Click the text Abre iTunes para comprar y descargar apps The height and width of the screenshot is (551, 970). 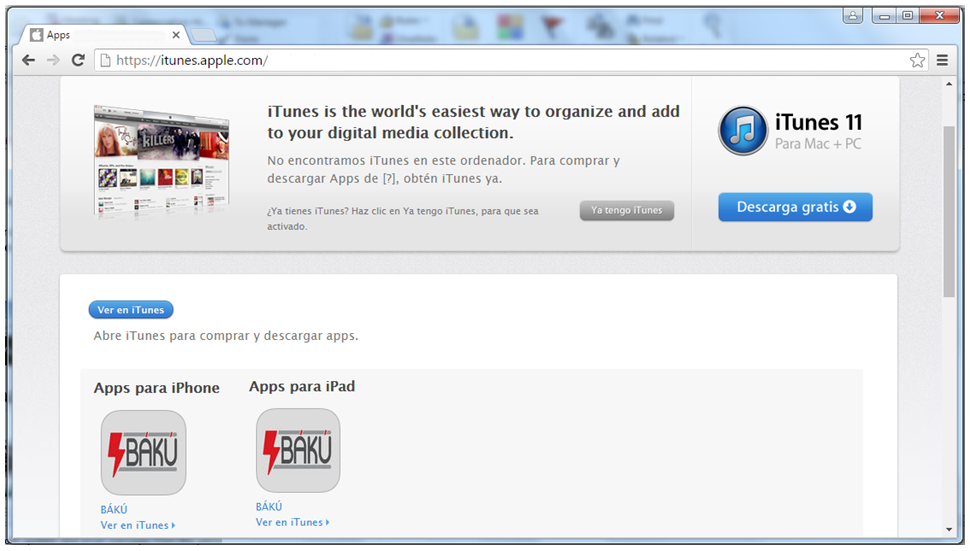click(x=226, y=336)
